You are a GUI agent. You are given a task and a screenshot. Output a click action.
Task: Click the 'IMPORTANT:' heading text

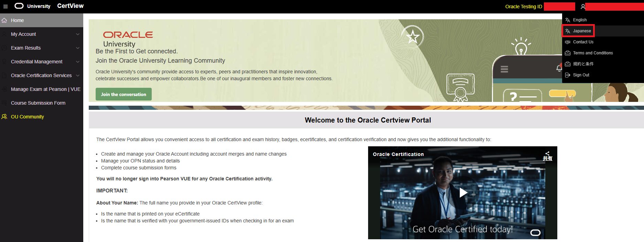(112, 191)
